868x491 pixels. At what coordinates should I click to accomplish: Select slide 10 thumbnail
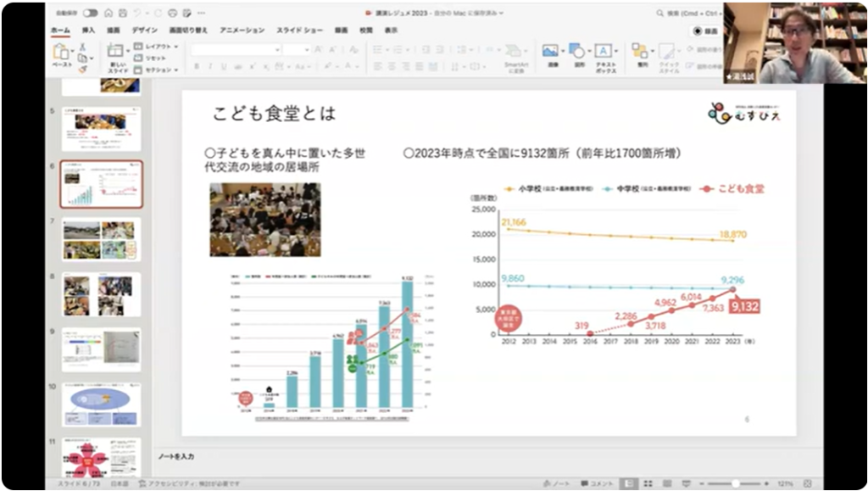point(101,405)
